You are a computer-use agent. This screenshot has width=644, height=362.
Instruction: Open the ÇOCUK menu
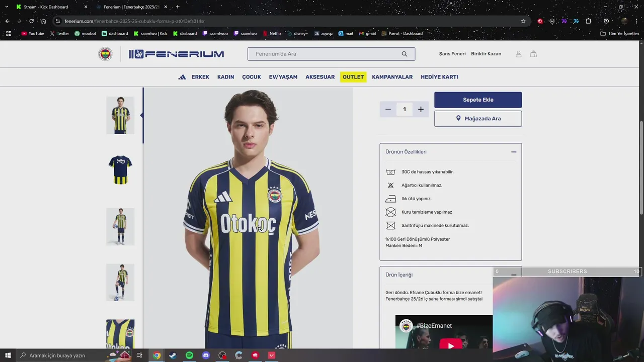pyautogui.click(x=252, y=77)
